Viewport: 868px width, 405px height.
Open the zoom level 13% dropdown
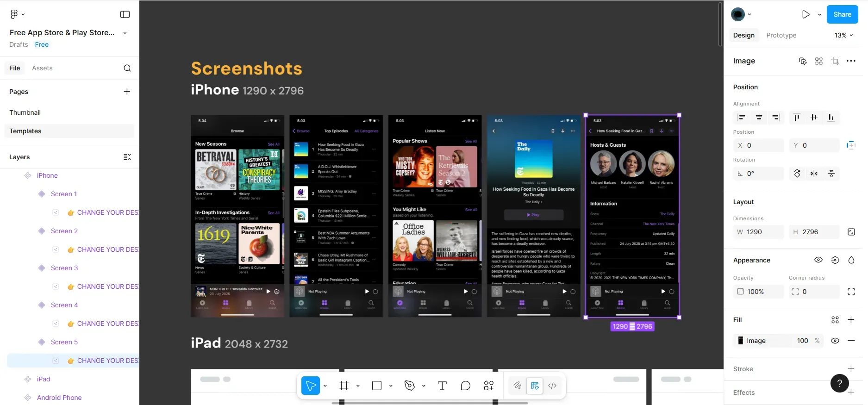[x=843, y=35]
